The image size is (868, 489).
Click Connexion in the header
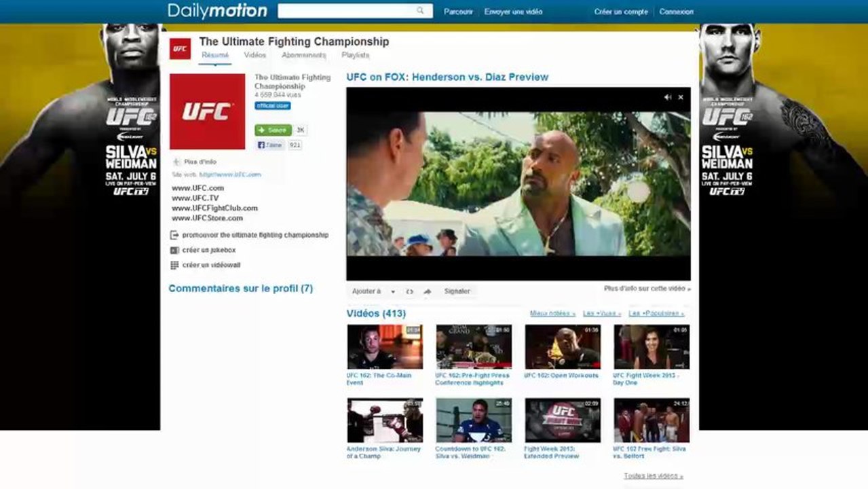point(677,12)
